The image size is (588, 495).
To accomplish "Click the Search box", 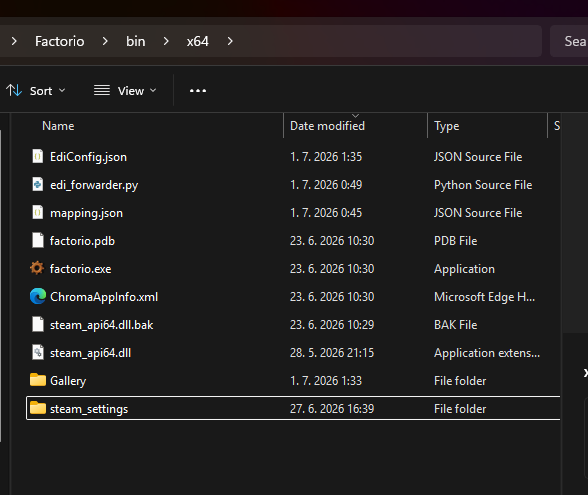I will pos(570,41).
